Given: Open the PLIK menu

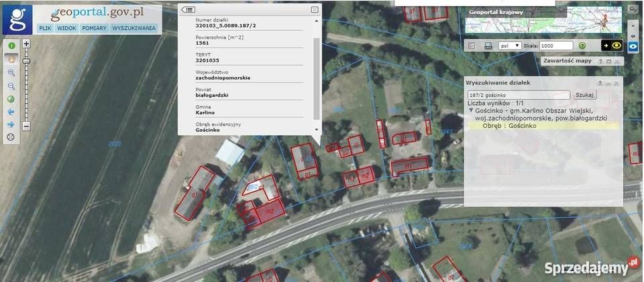Looking at the screenshot, I should coord(45,28).
